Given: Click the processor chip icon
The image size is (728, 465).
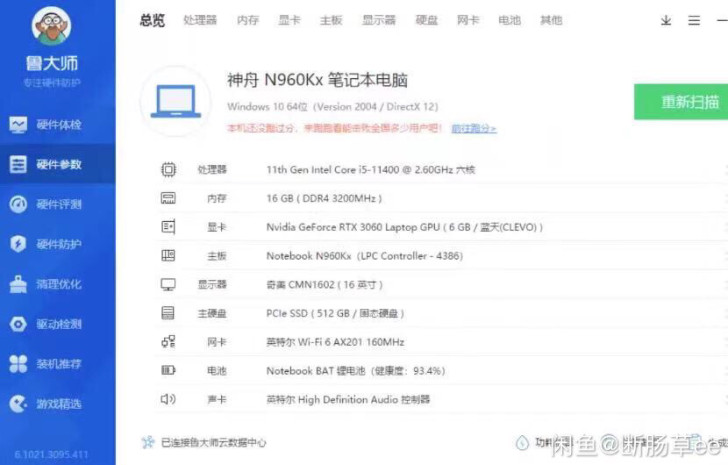Looking at the screenshot, I should click(x=168, y=169).
